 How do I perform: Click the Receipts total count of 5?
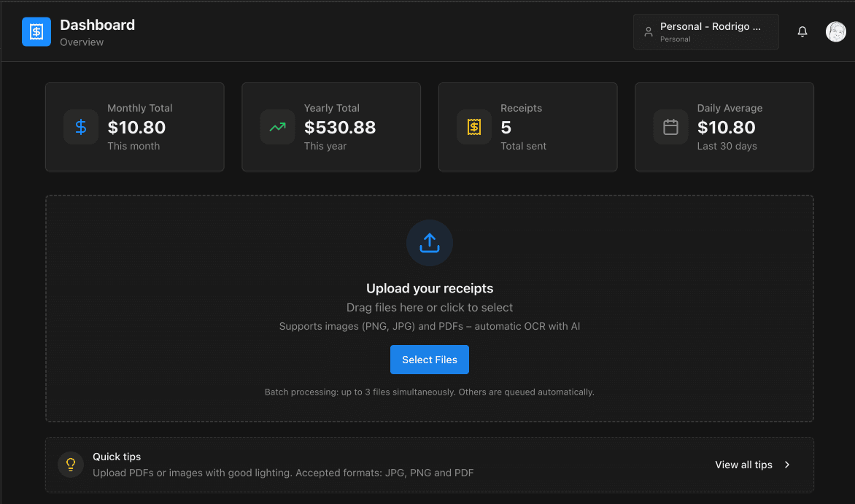(505, 127)
